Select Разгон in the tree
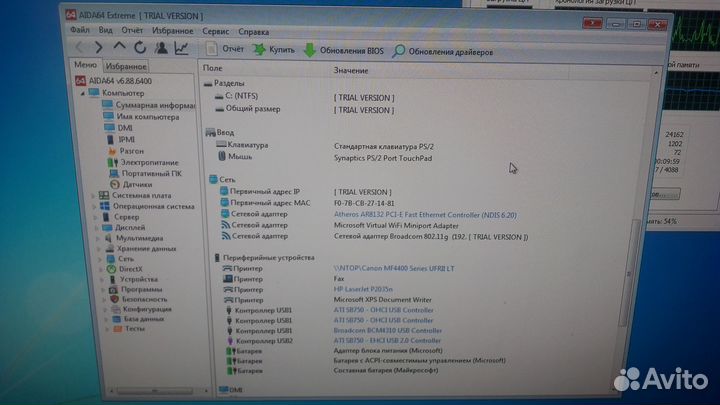720x405 pixels. 126,151
